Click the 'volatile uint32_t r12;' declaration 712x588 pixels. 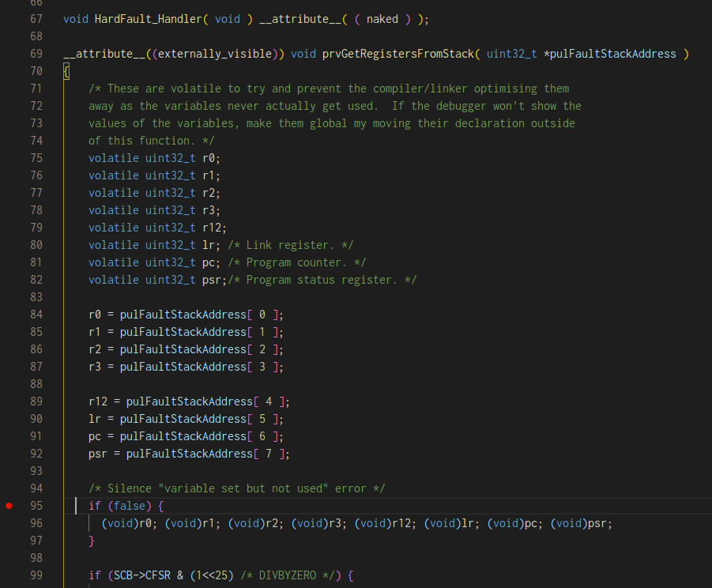click(x=157, y=228)
